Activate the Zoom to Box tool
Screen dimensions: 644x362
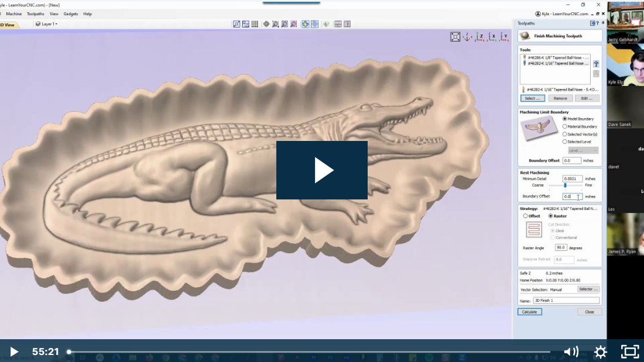284,24
